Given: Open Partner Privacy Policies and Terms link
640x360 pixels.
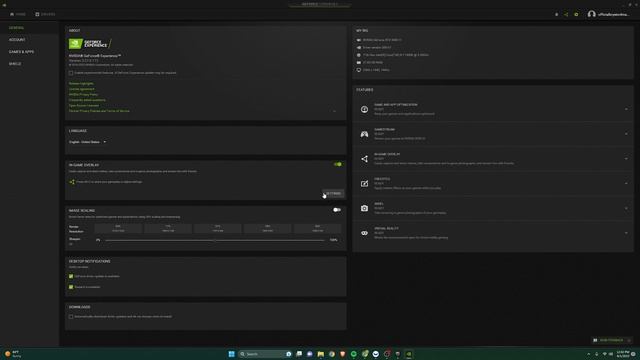Looking at the screenshot, I should (99, 111).
